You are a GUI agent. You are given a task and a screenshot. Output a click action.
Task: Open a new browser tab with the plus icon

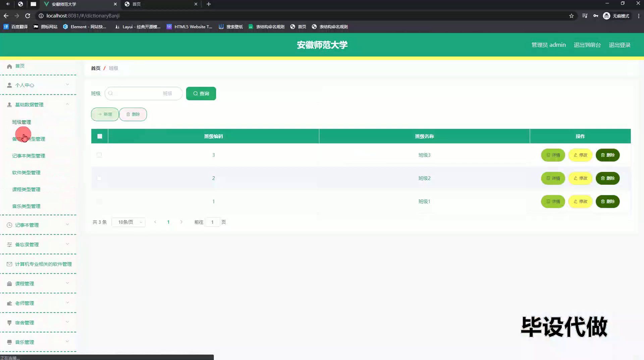tap(209, 4)
